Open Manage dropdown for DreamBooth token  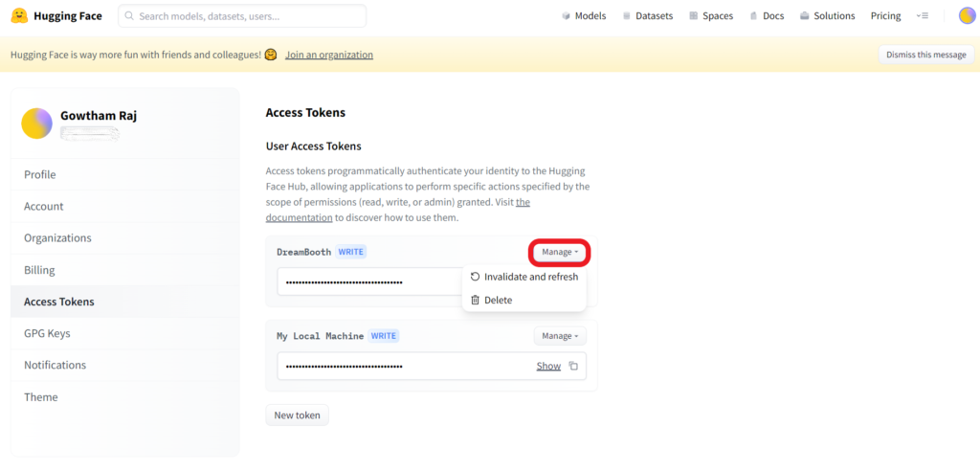coord(560,252)
